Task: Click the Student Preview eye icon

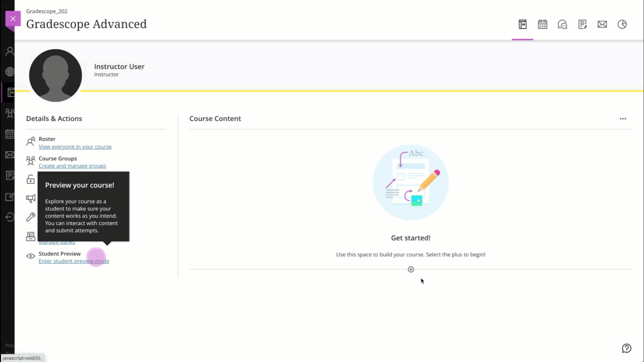Action: point(31,256)
